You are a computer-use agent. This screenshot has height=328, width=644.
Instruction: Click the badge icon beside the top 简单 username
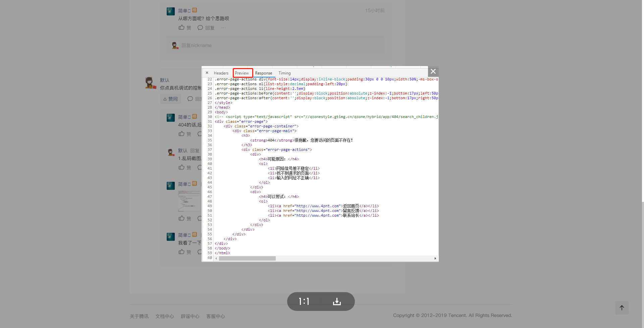[195, 10]
